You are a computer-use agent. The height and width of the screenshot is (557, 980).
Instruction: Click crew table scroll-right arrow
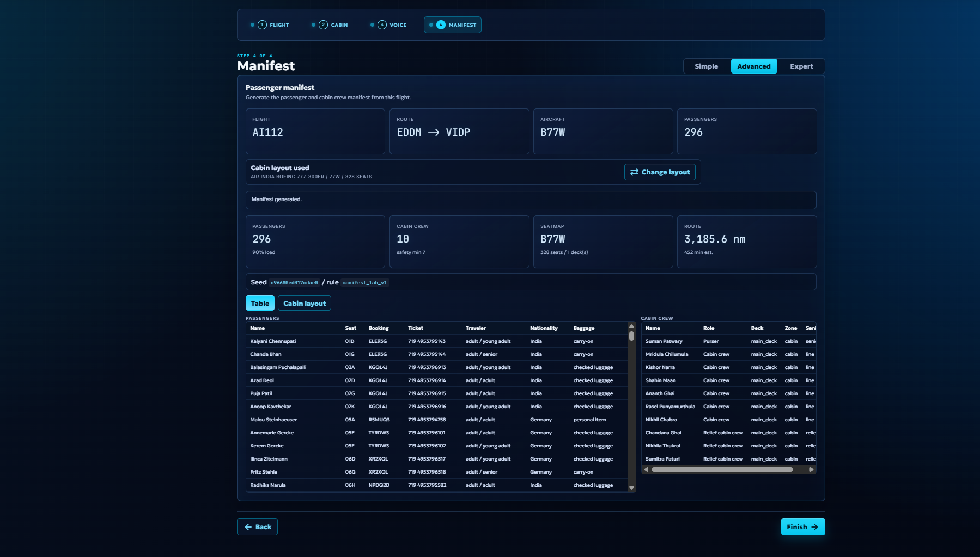point(811,470)
